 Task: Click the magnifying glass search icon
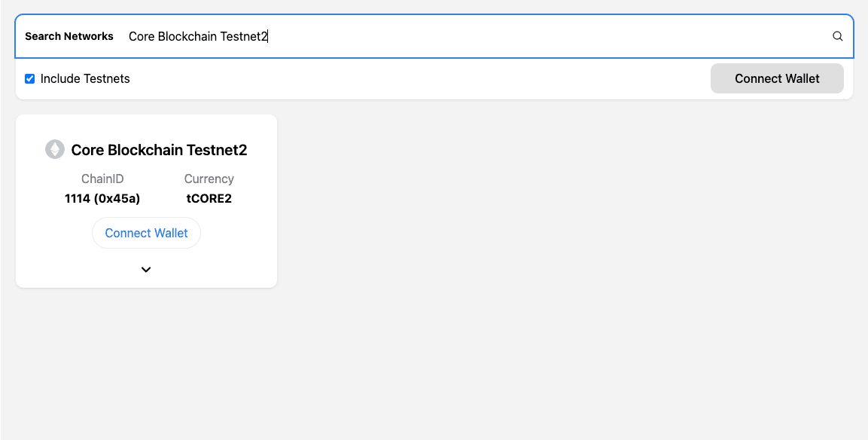[837, 36]
